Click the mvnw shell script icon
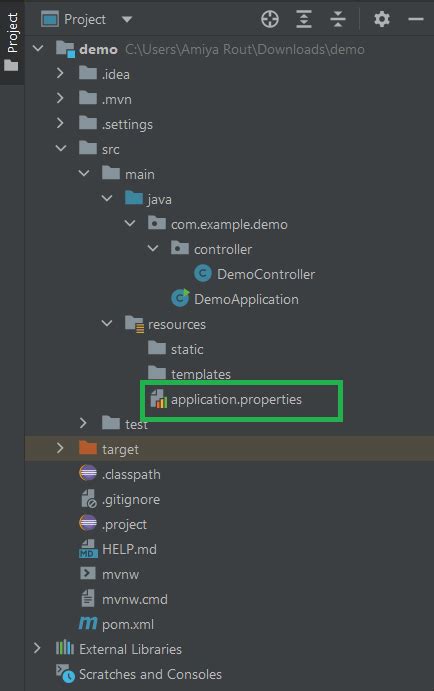 click(88, 573)
